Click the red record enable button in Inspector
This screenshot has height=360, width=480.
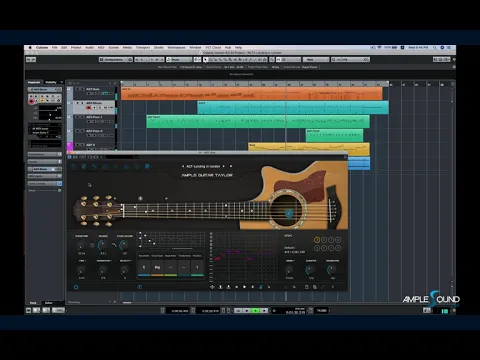pyautogui.click(x=32, y=101)
